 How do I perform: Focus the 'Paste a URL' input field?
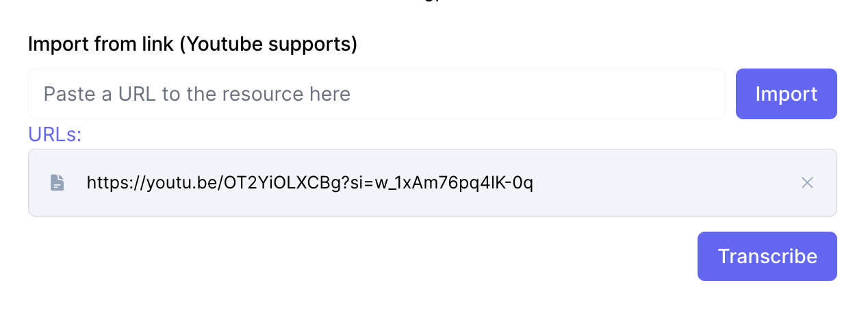(x=376, y=94)
